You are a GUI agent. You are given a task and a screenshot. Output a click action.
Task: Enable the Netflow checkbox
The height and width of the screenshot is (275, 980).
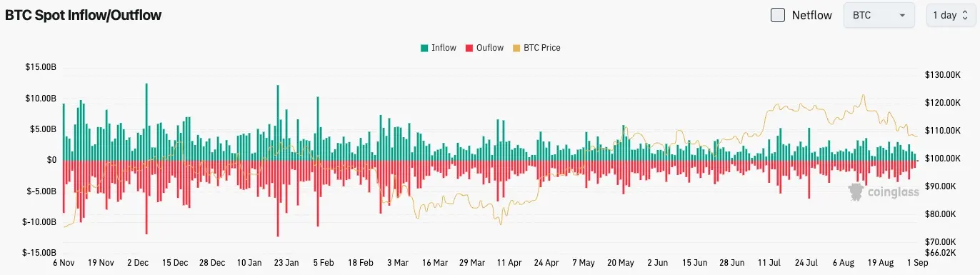click(779, 15)
